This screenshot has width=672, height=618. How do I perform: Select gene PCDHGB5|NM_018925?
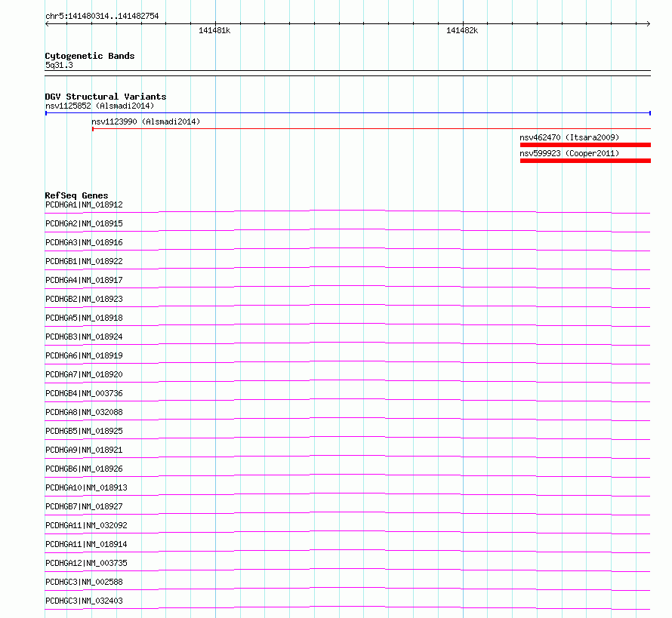(x=84, y=431)
